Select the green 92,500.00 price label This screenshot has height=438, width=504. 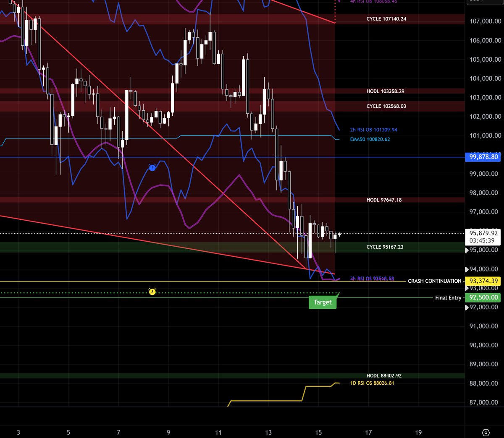click(x=483, y=297)
